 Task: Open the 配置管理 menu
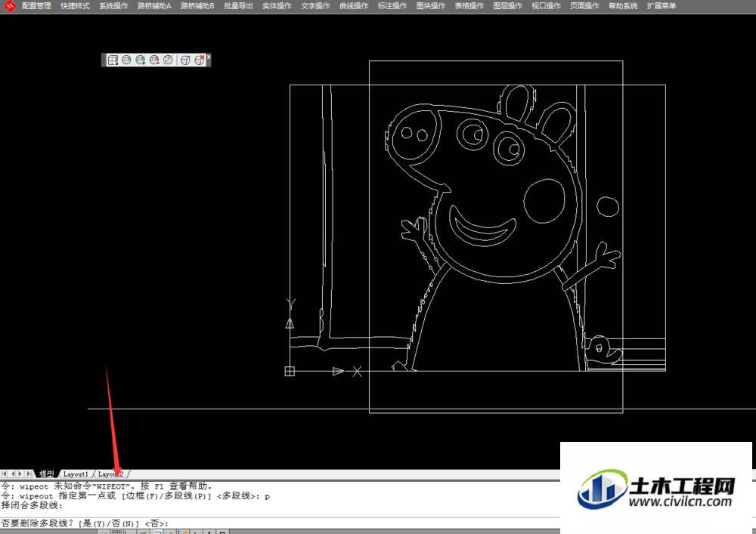(x=36, y=6)
